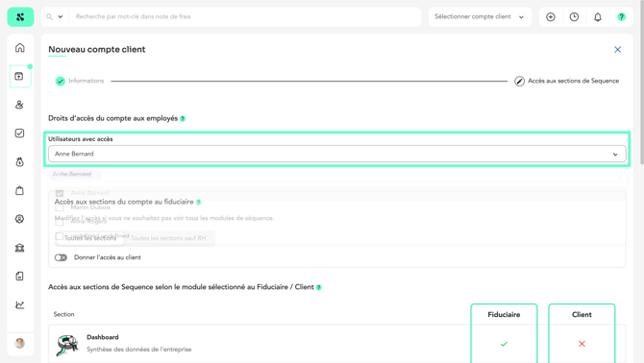The image size is (644, 363).
Task: Open the tasks checkmark icon in sidebar
Action: pos(20,133)
